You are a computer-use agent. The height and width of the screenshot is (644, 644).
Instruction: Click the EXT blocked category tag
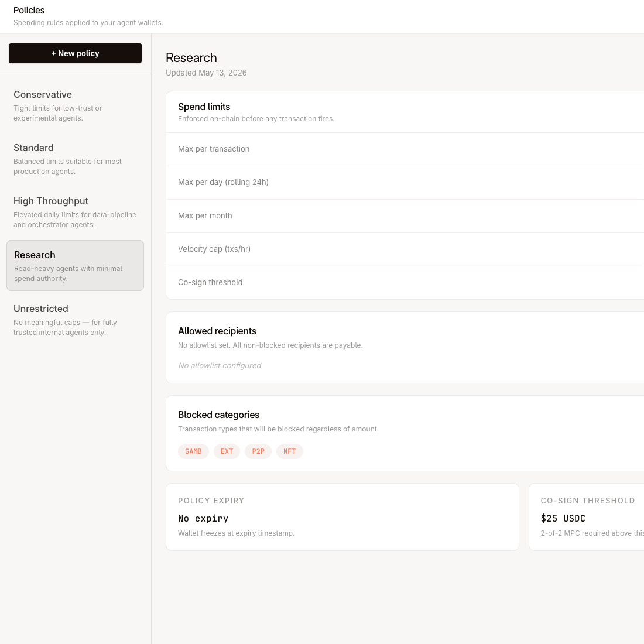point(227,451)
